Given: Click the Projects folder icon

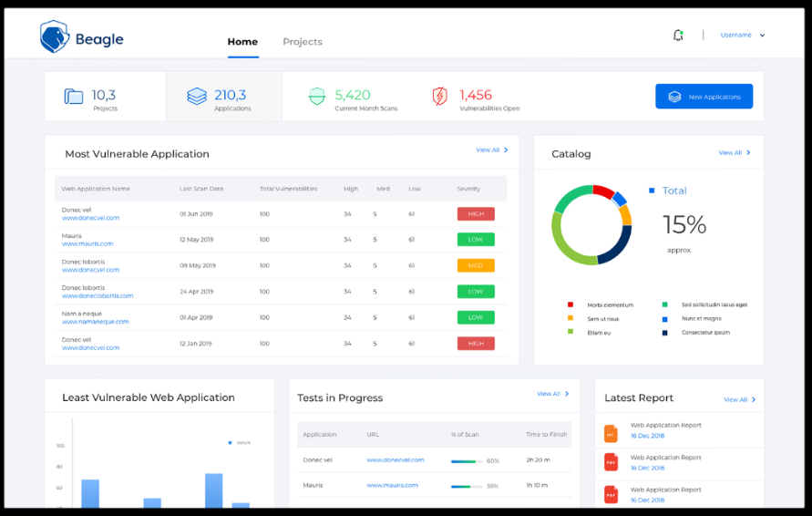Looking at the screenshot, I should click(74, 96).
